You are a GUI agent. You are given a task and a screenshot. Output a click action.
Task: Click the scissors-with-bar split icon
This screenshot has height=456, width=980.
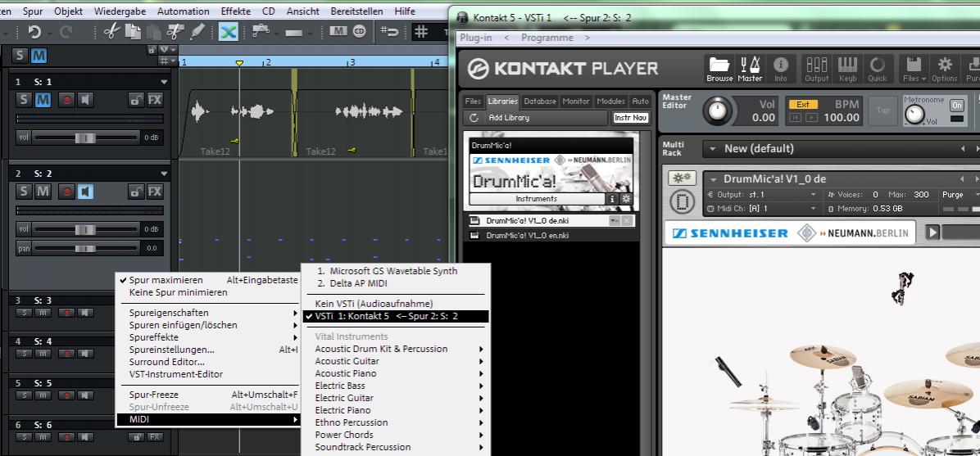point(177,31)
